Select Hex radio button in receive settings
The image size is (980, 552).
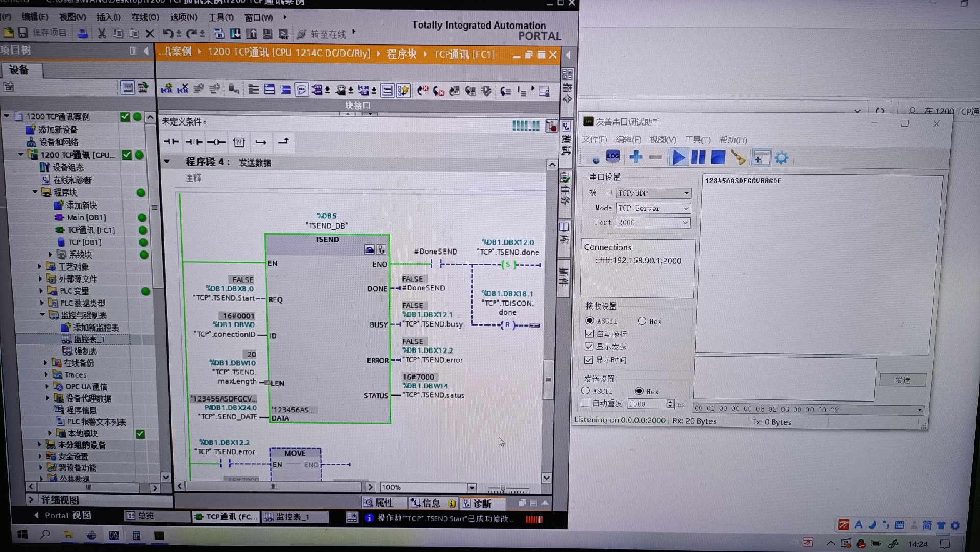coord(642,321)
